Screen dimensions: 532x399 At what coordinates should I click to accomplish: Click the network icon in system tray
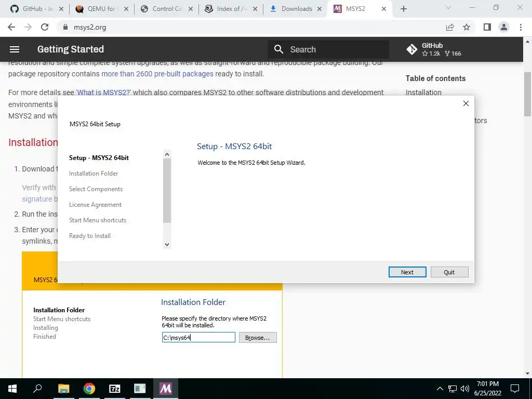[453, 389]
